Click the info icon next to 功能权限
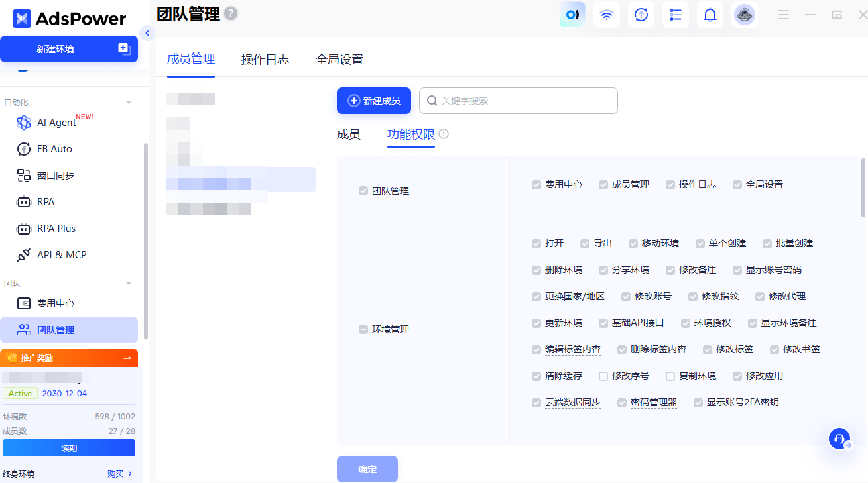This screenshot has height=483, width=868. pos(444,134)
